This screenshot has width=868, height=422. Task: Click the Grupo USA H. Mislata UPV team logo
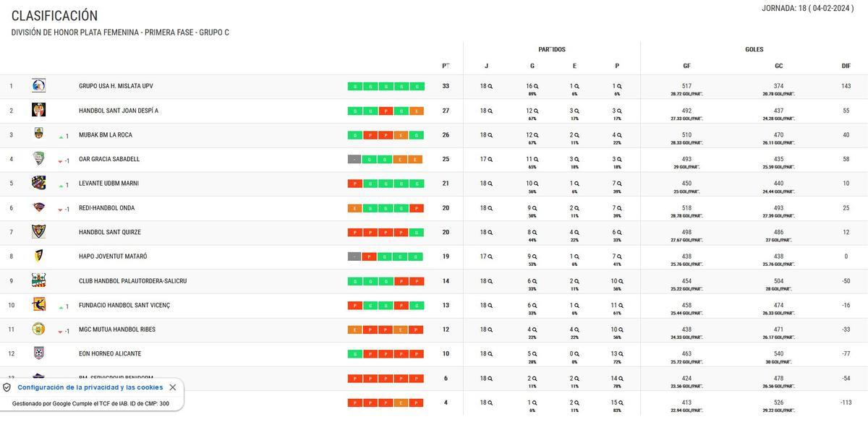[x=38, y=86]
